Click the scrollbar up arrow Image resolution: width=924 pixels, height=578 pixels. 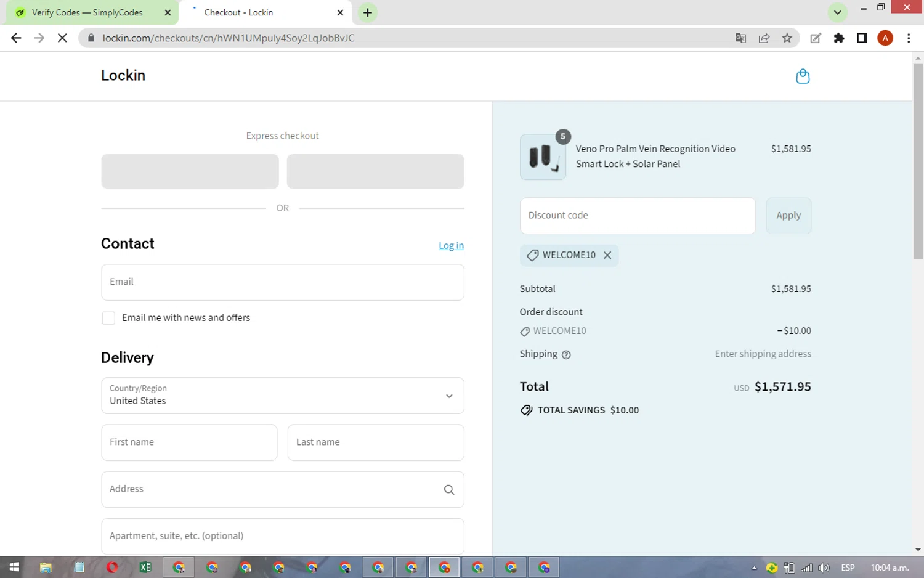point(918,58)
